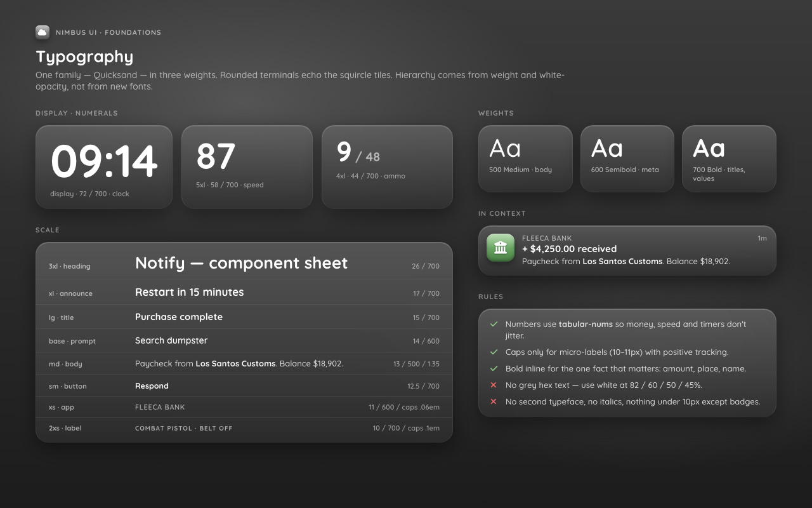Click the "/ 48" ammo reserve text
This screenshot has width=812, height=508.
pyautogui.click(x=368, y=157)
